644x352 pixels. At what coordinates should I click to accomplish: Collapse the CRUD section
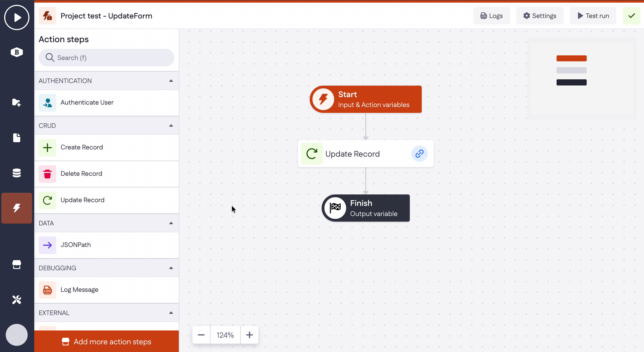pos(171,126)
